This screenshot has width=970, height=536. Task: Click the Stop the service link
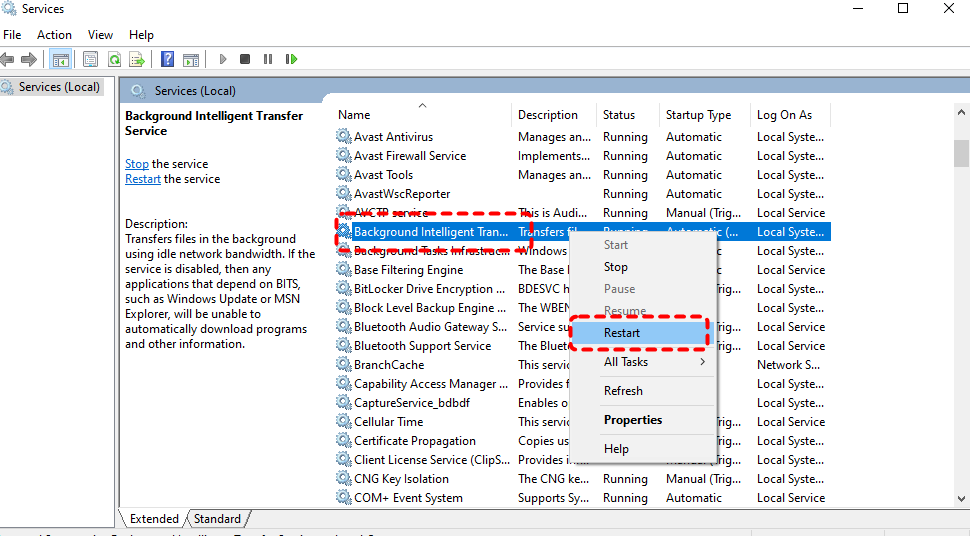137,164
